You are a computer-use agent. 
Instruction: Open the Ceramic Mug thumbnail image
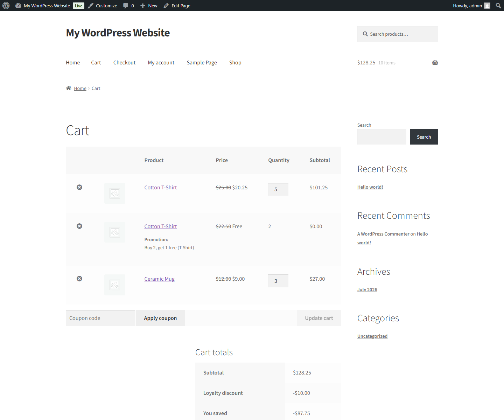(115, 285)
